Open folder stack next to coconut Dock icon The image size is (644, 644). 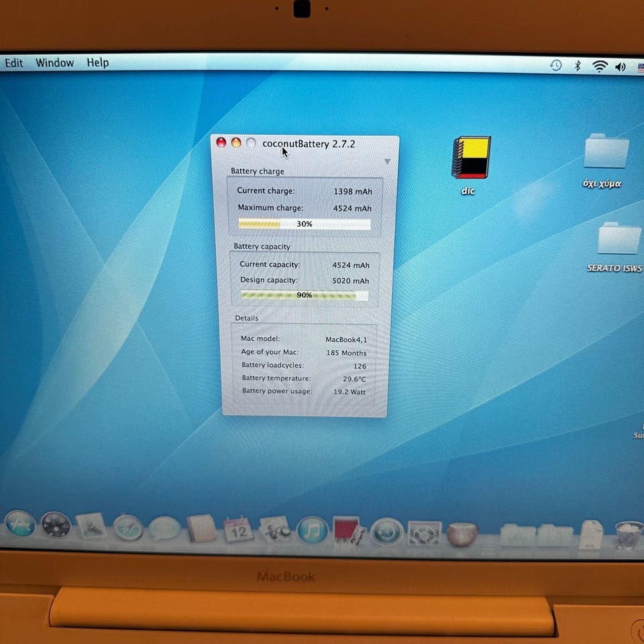click(x=517, y=535)
